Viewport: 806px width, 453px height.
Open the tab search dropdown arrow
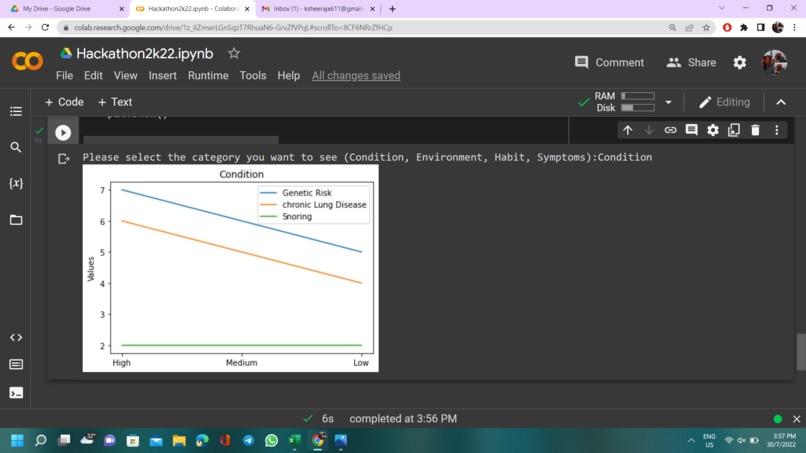point(721,8)
